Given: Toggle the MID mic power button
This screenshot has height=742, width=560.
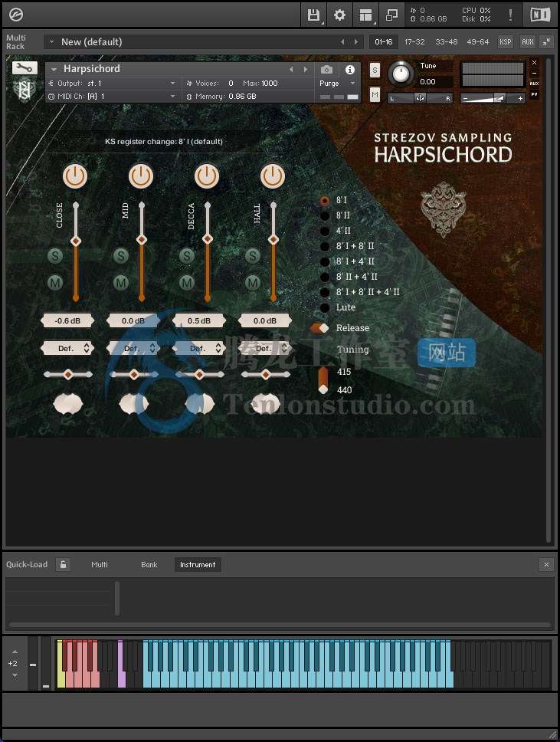Looking at the screenshot, I should 141,176.
